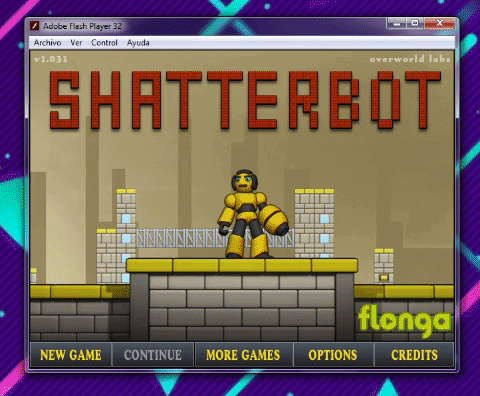Screen dimensions: 480x396
Task: Click the Adobe Flash Player title icon
Action: pos(35,26)
